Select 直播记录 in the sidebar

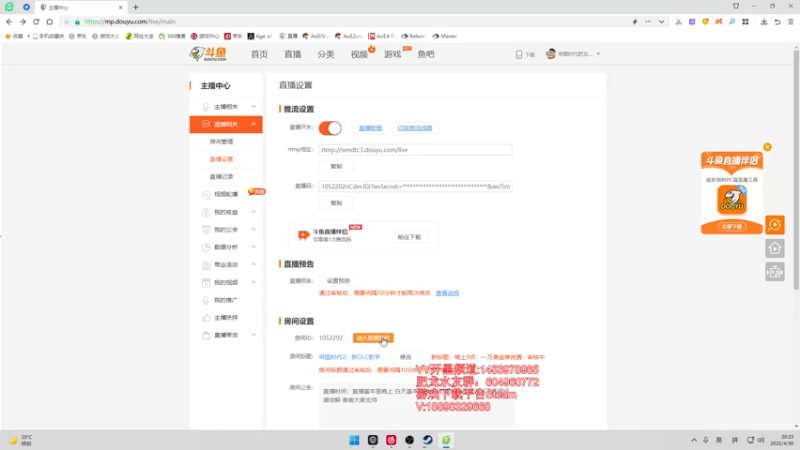[x=221, y=177]
